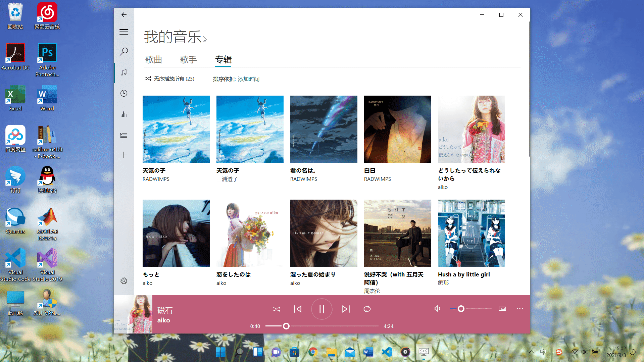Open calibre E-book desktop icon
The width and height of the screenshot is (644, 362).
[47, 142]
